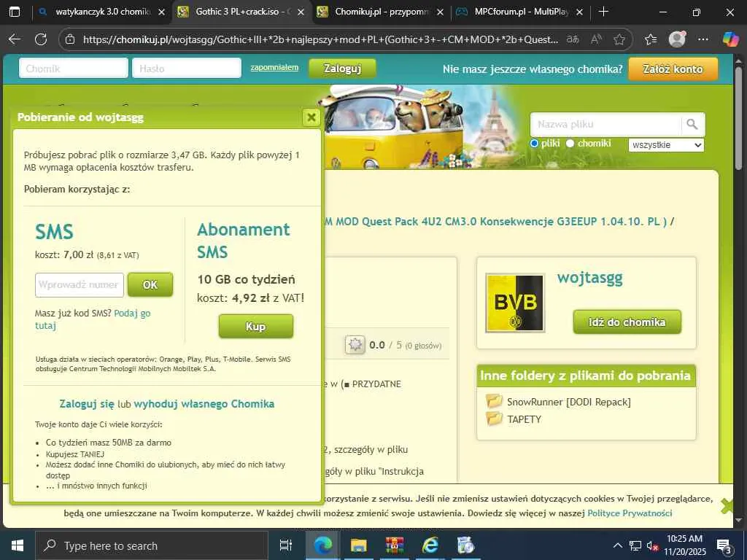Click the Wprowadź numer input field
Screen dimensions: 747x560
80,285
